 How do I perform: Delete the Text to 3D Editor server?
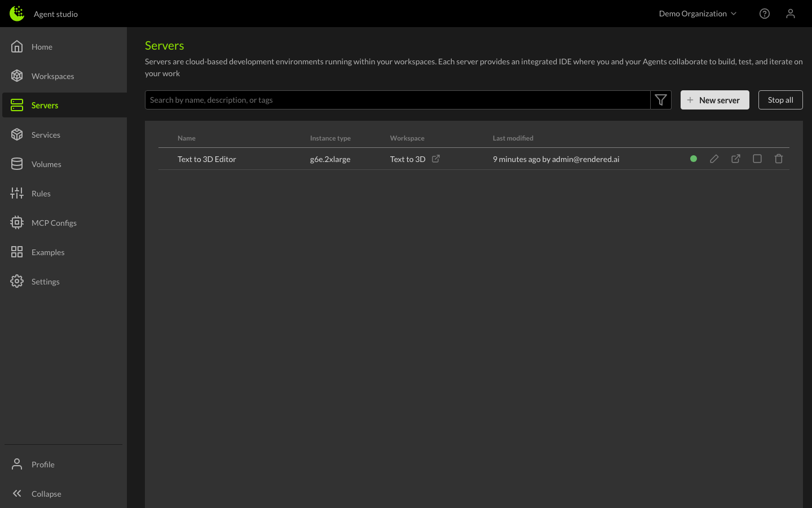(778, 159)
